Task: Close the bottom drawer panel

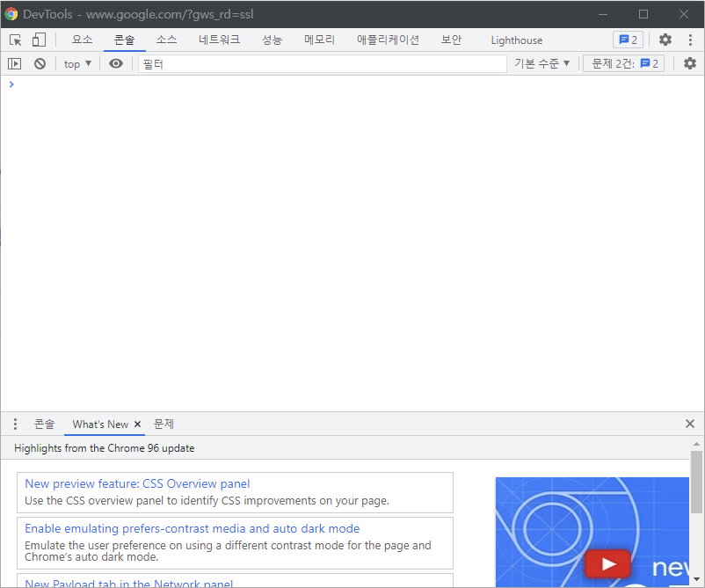Action: (690, 424)
